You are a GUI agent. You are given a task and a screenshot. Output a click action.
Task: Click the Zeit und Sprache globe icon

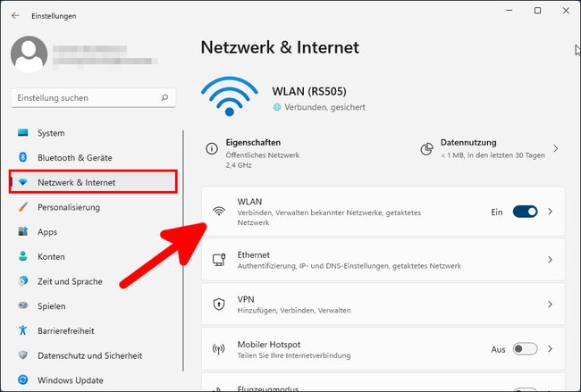[23, 281]
